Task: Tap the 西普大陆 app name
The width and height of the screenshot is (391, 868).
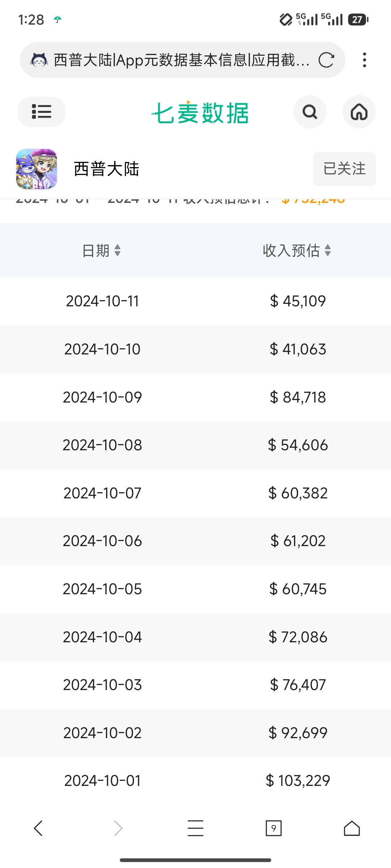Action: coord(106,169)
